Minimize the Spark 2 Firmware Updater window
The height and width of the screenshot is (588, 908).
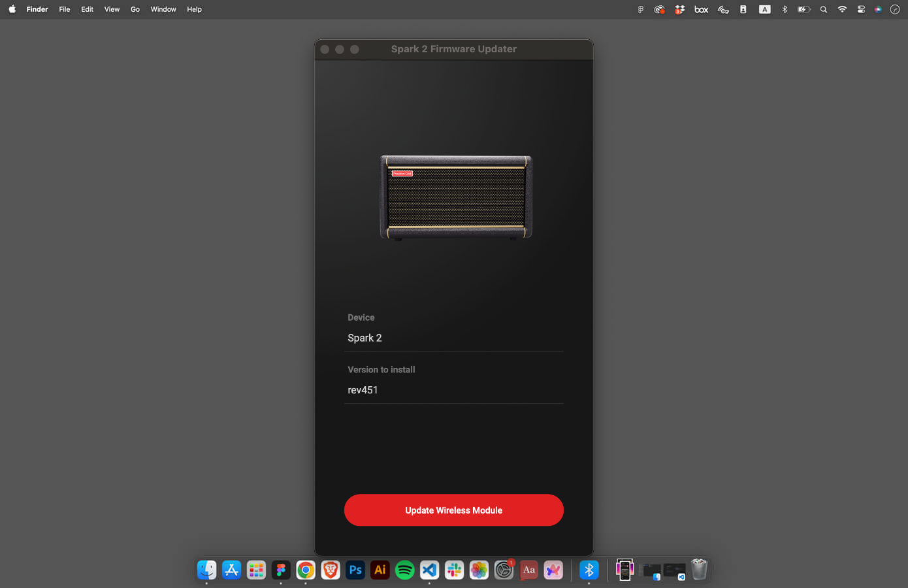pos(340,50)
